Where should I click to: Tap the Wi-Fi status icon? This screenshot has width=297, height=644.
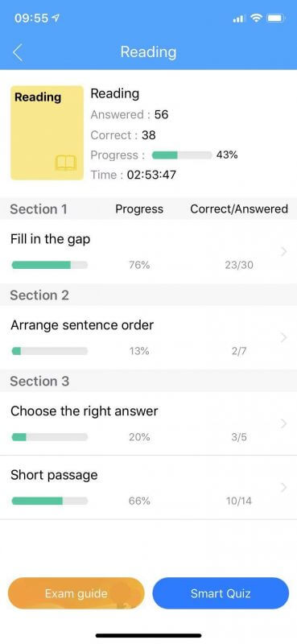(256, 19)
